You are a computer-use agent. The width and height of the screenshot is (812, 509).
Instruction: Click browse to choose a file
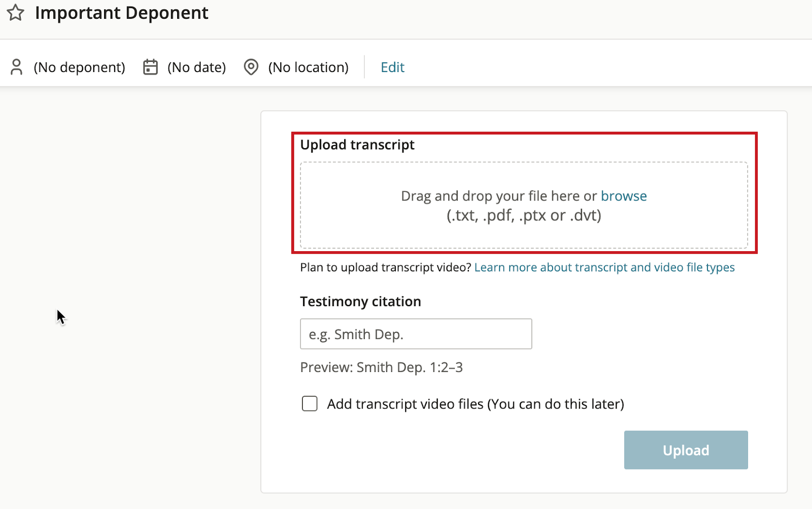click(x=624, y=196)
